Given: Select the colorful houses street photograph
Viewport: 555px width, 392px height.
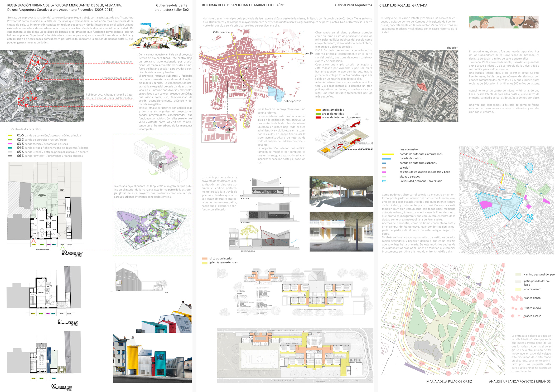Looking at the screenshot, I should point(152,358).
